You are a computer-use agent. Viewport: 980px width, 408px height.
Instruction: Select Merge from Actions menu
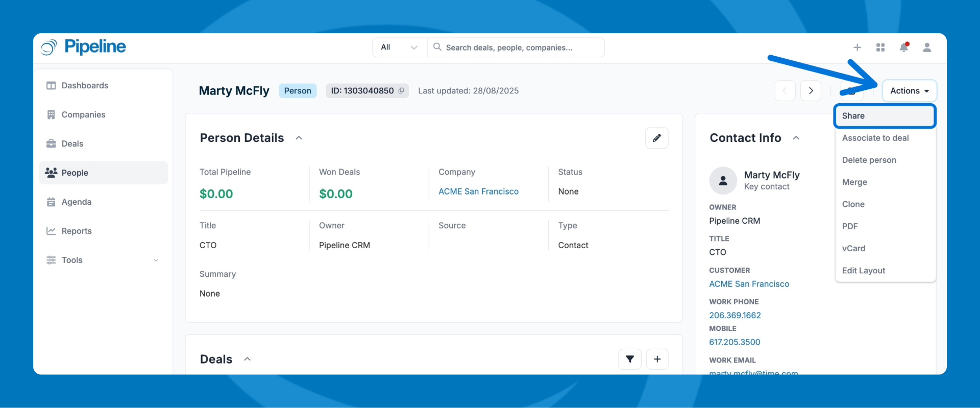point(885,182)
